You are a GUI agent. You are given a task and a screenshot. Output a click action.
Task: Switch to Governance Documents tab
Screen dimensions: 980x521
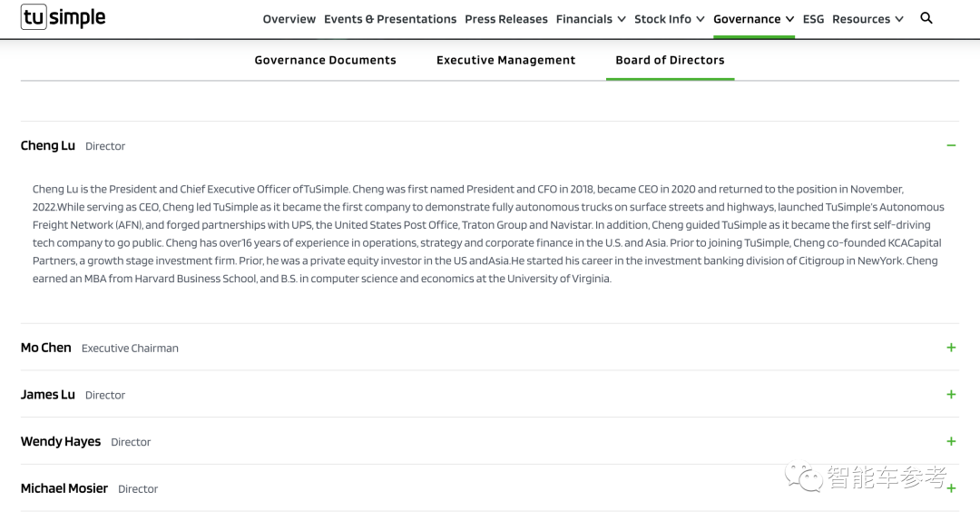[325, 60]
